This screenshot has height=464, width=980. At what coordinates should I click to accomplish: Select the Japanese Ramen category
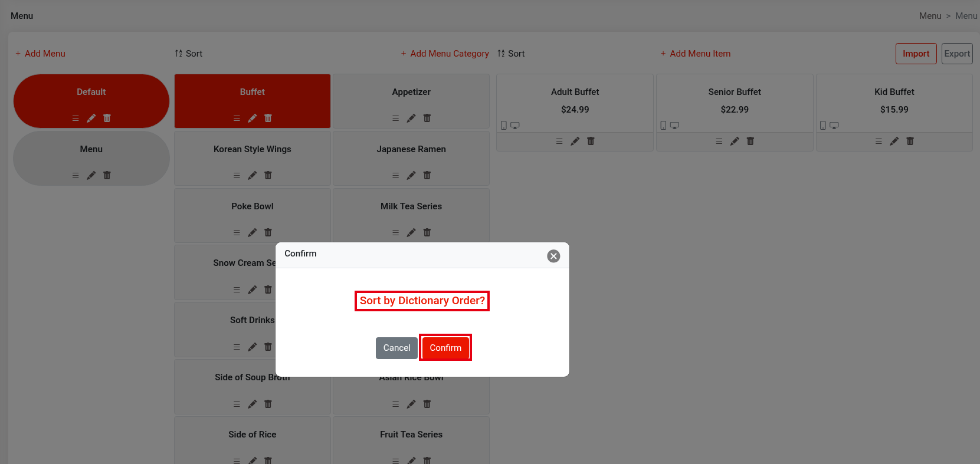click(x=411, y=158)
